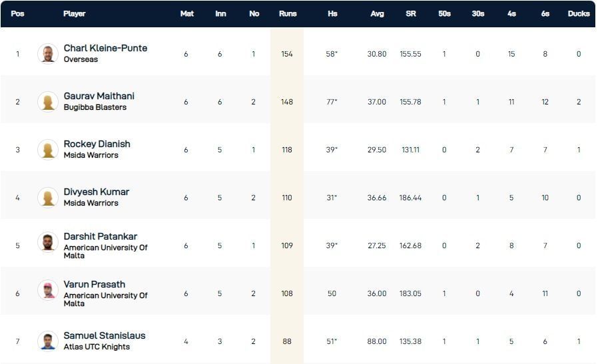Click Gaurav Maithani's placeholder avatar
598x364 pixels.
coord(48,102)
